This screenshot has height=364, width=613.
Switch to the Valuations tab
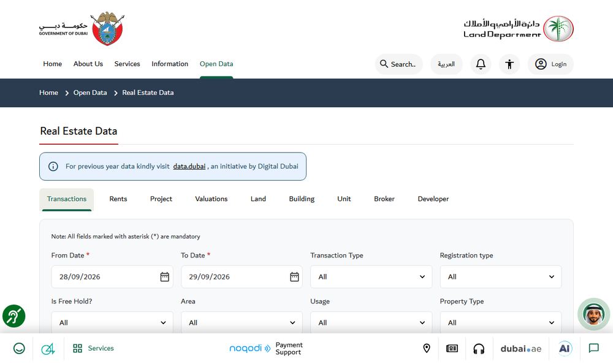(211, 199)
